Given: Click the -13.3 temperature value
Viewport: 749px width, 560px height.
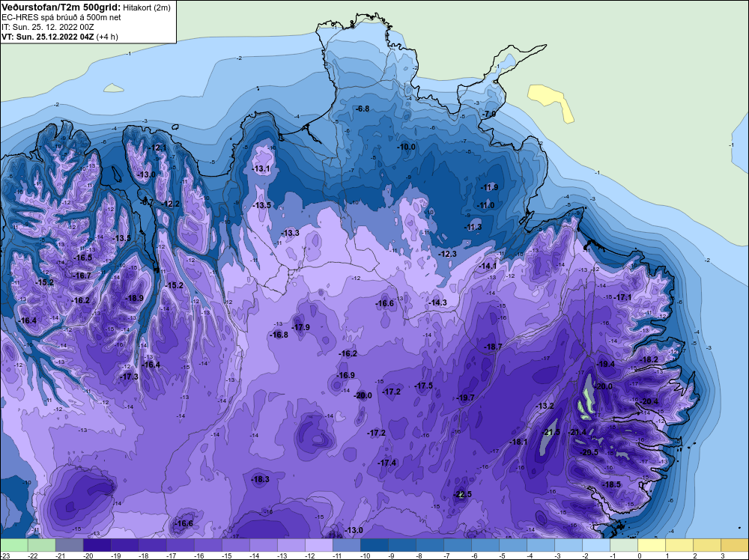Looking at the screenshot, I should coord(291,233).
